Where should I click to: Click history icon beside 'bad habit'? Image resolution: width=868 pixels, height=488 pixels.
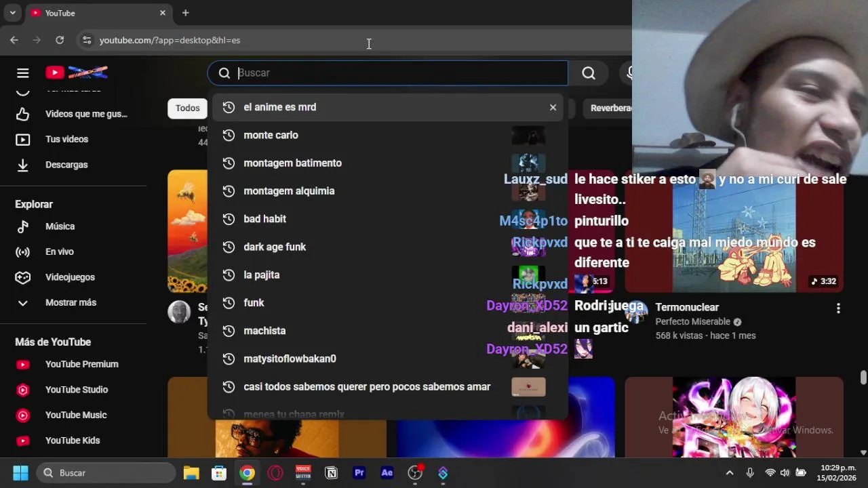pyautogui.click(x=229, y=219)
